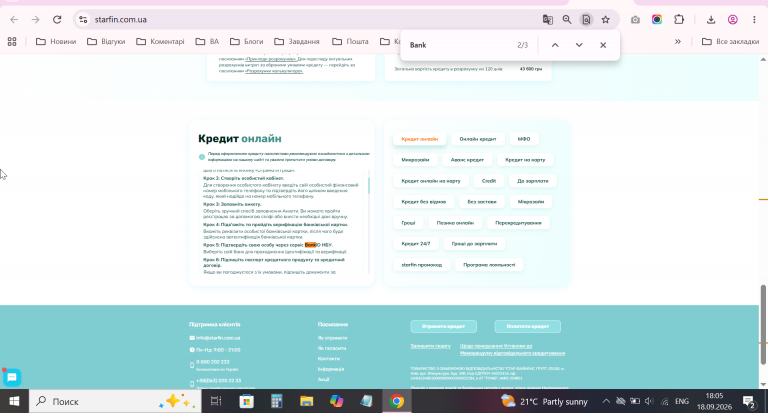Open Calculator from the taskbar

click(x=277, y=401)
